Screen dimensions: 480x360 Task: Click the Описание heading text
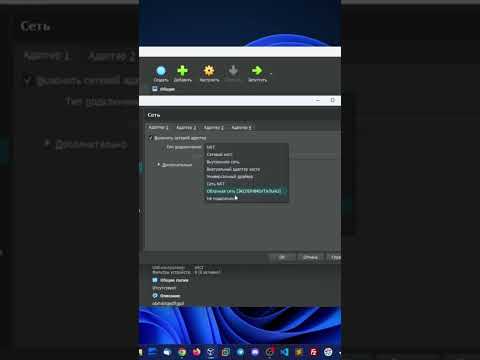[170, 296]
